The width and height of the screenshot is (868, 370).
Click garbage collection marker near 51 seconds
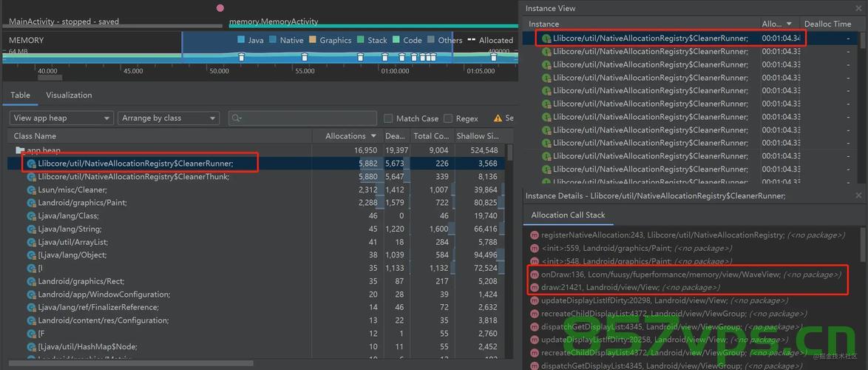point(241,56)
